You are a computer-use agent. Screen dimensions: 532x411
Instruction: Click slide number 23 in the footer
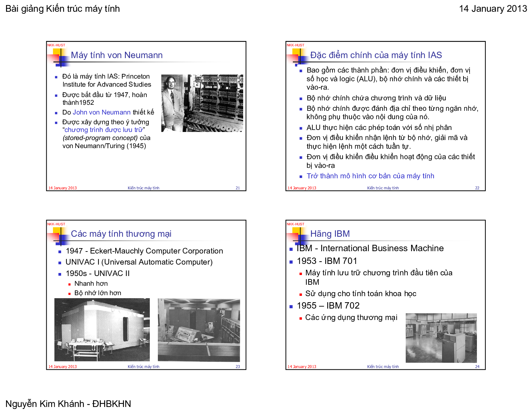coord(238,367)
